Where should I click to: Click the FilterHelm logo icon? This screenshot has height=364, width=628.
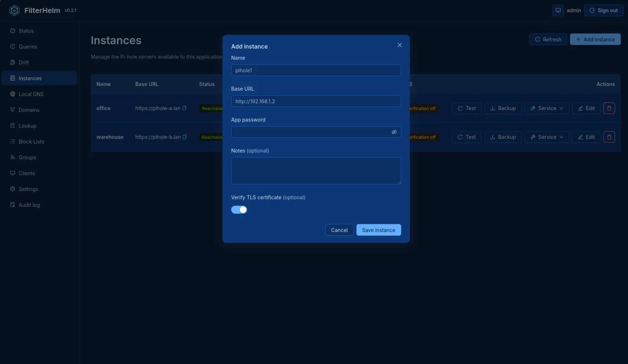tap(14, 11)
